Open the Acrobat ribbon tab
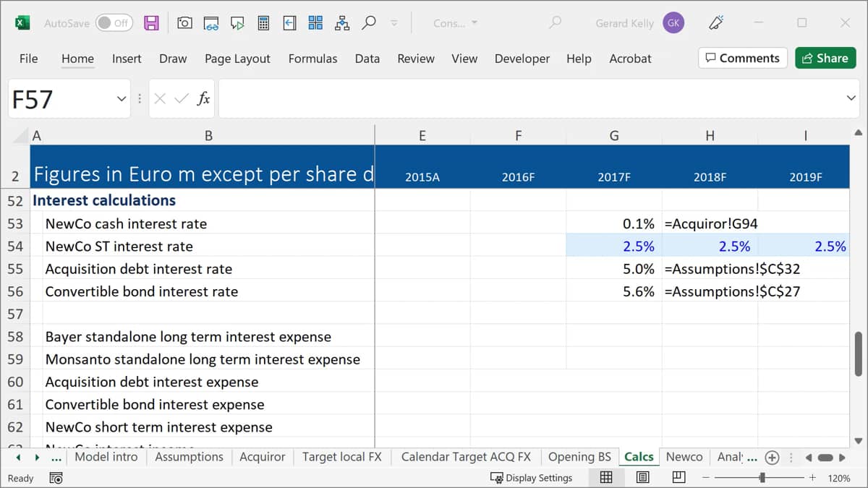Image resolution: width=868 pixels, height=488 pixels. 630,59
